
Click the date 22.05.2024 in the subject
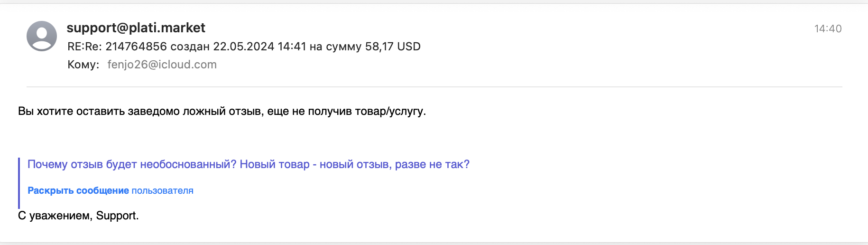[x=243, y=47]
